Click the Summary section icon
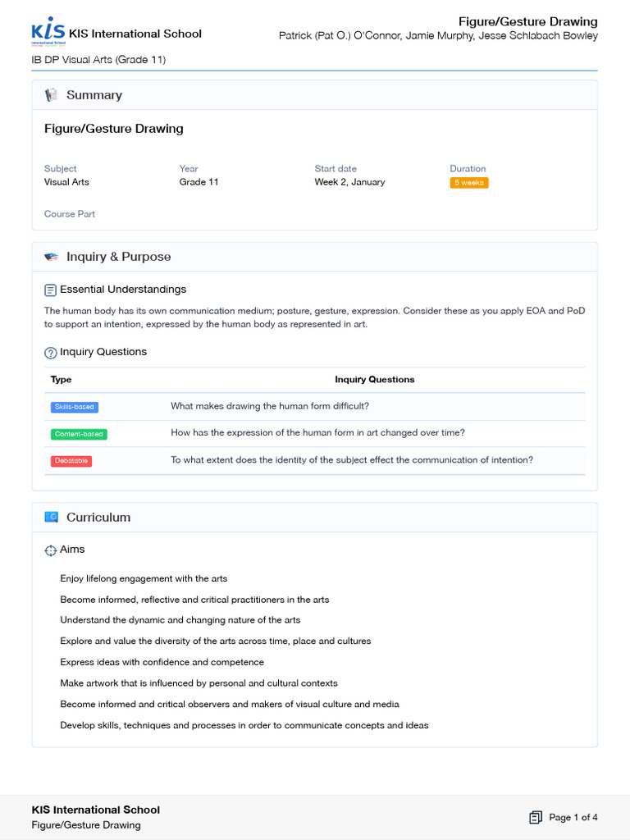The image size is (630, 840). 51,95
